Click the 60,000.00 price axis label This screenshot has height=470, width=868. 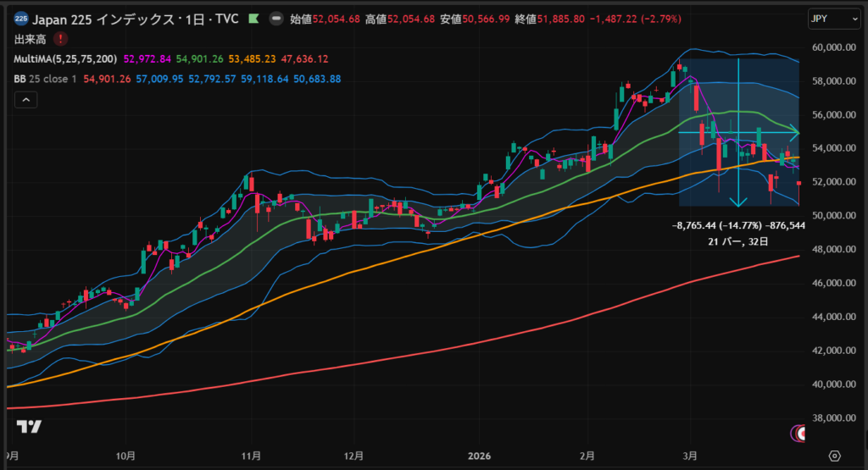point(832,48)
